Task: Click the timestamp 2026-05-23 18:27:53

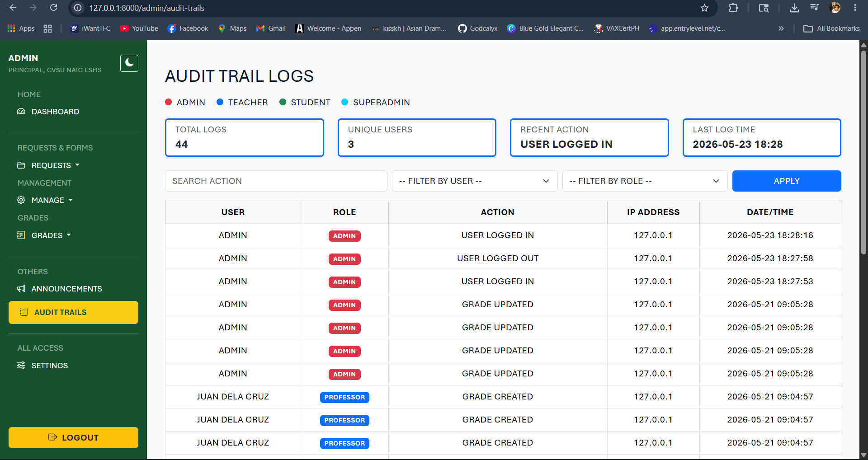Action: (770, 282)
